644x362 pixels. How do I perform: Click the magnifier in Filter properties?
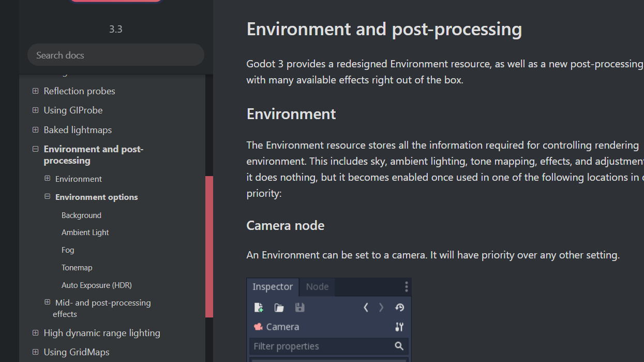coord(399,346)
